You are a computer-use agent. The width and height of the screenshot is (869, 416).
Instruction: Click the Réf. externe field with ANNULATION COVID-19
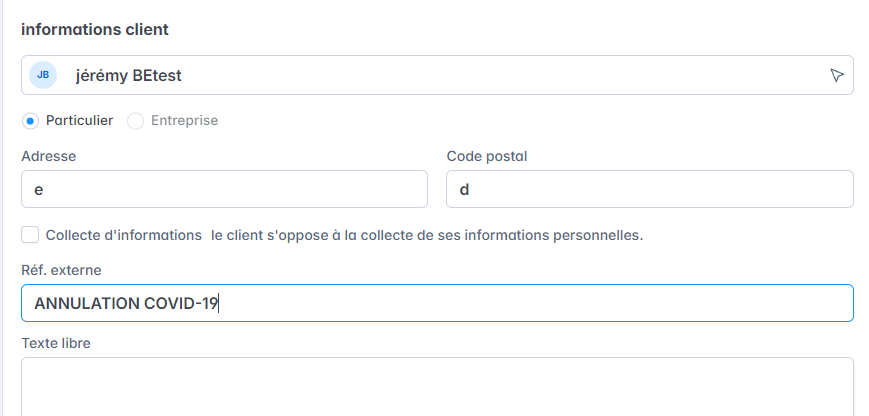click(x=437, y=303)
